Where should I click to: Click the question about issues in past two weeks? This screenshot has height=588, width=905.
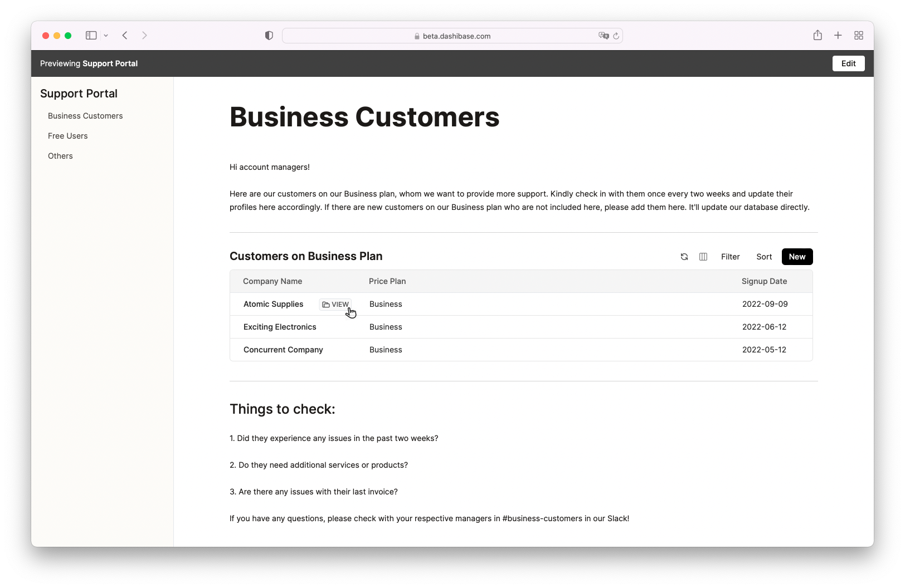point(334,438)
